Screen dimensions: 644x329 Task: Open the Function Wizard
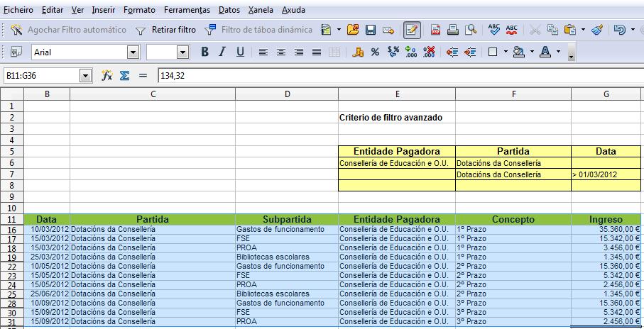107,75
